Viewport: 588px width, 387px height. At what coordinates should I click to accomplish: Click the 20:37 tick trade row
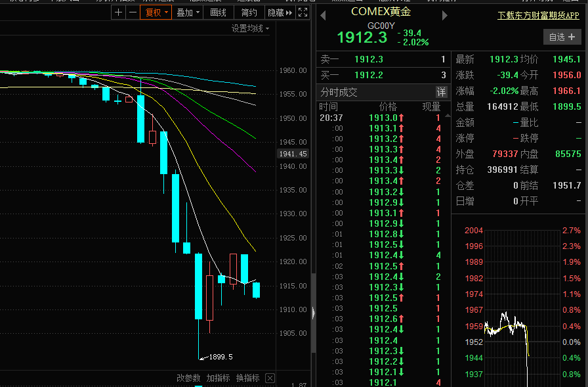(x=380, y=118)
